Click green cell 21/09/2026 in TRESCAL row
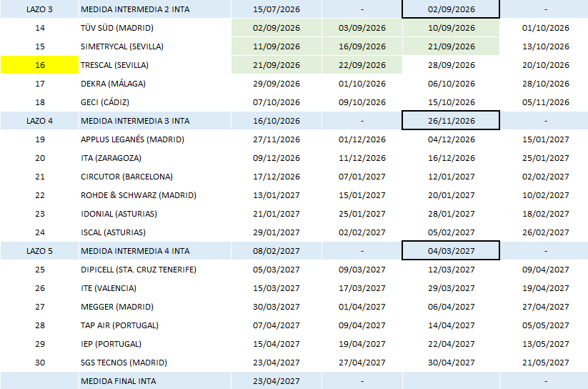 point(276,65)
